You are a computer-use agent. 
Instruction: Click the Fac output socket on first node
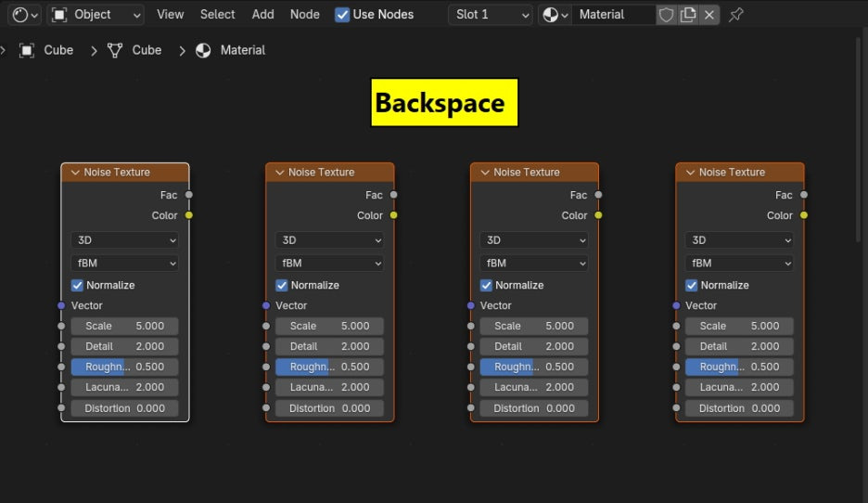point(189,195)
